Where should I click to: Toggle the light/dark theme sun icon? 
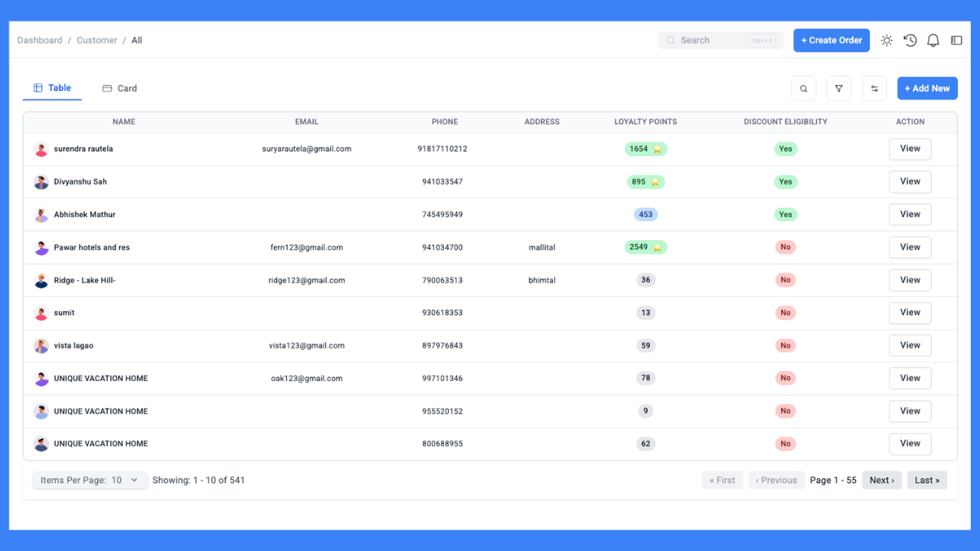[x=887, y=40]
